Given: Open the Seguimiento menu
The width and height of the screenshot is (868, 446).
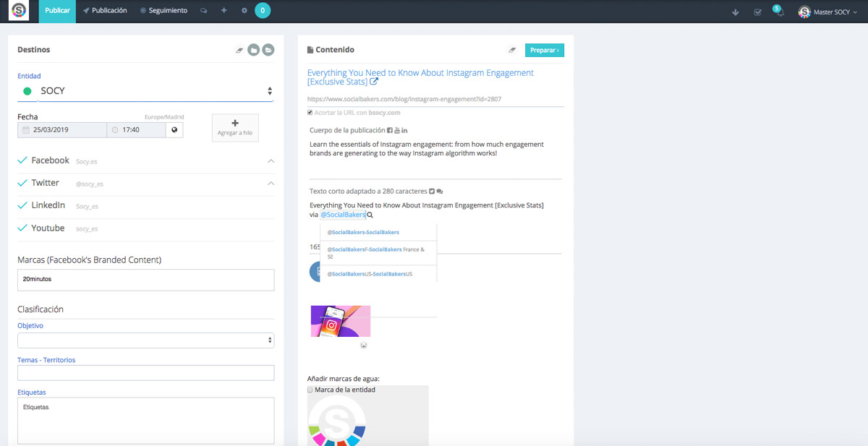Looking at the screenshot, I should [x=163, y=11].
